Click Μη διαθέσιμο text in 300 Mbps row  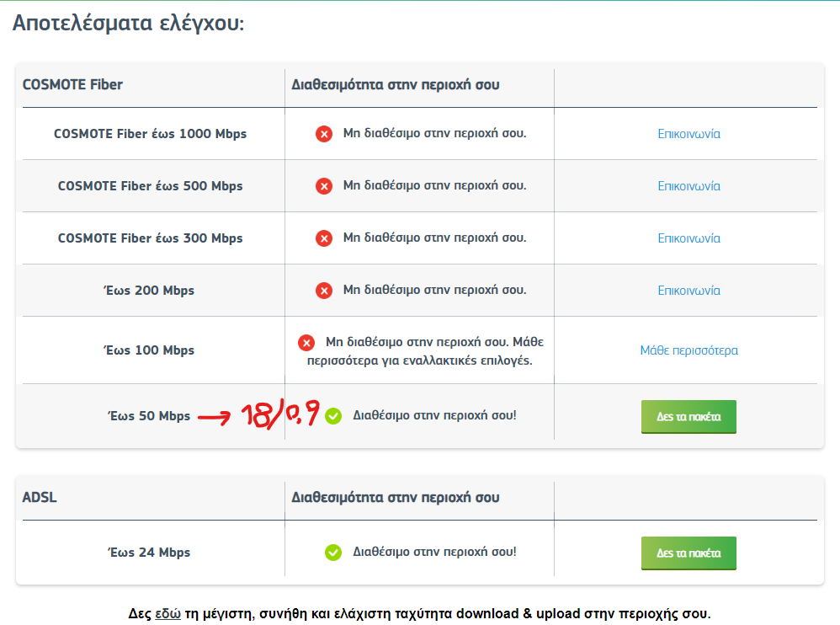pos(435,238)
